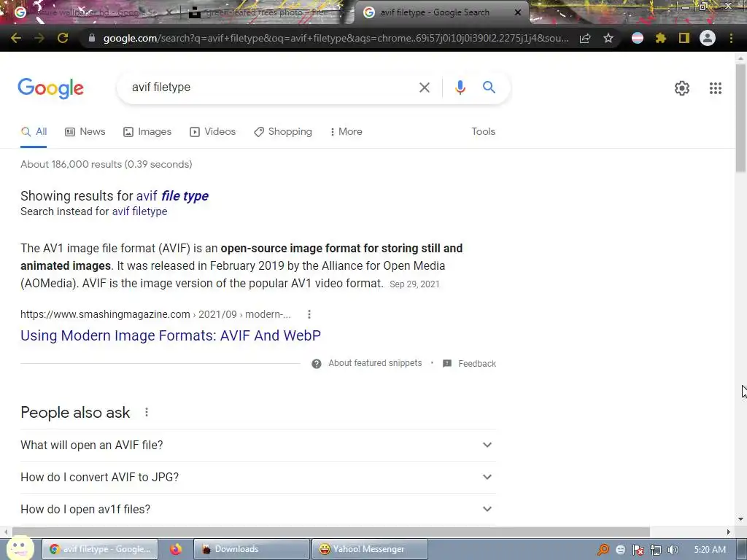The height and width of the screenshot is (560, 747).
Task: Toggle browser side panel icon
Action: point(684,38)
